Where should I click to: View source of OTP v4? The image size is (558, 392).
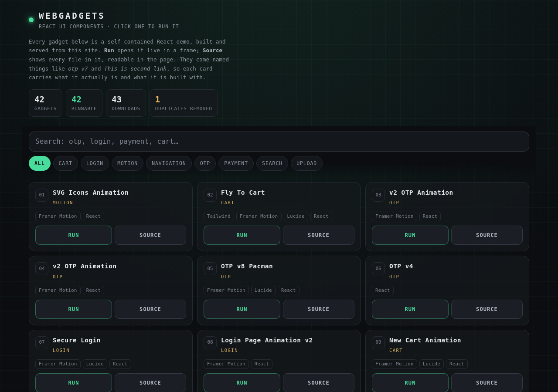click(487, 309)
